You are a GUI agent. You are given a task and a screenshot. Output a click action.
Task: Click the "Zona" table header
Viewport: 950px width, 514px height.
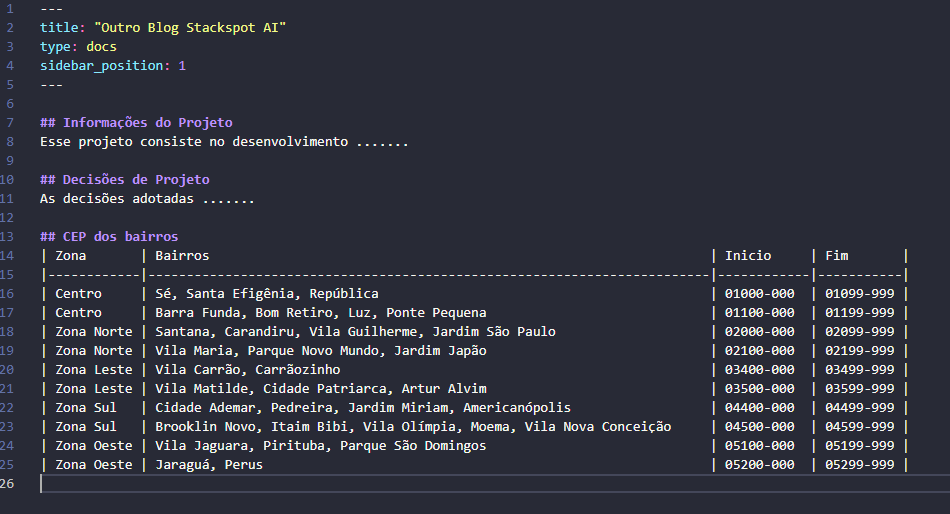point(71,256)
